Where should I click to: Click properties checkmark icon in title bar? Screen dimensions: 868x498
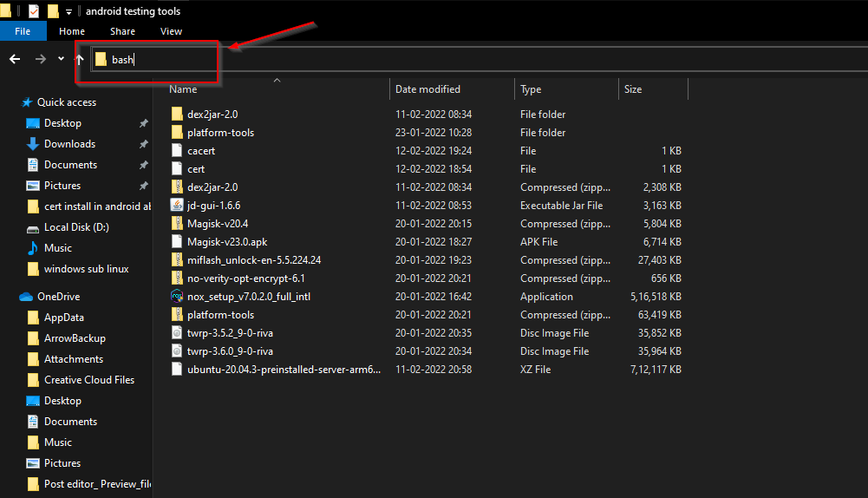click(x=34, y=11)
